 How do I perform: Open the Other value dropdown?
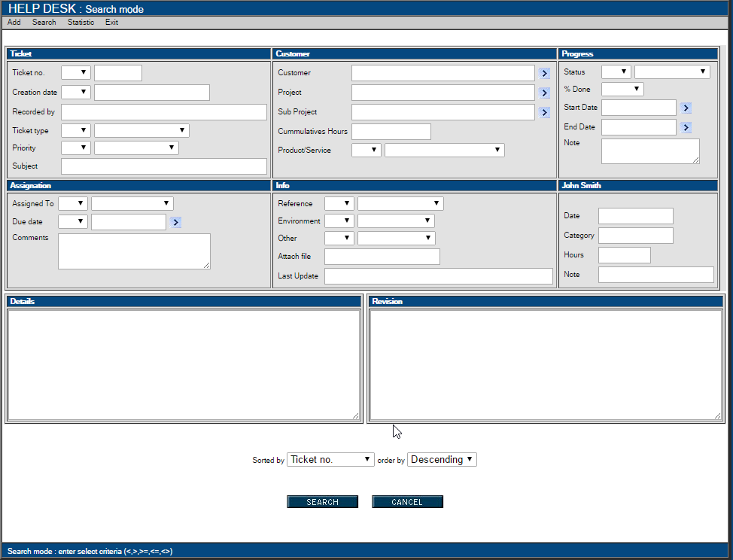[x=397, y=238]
